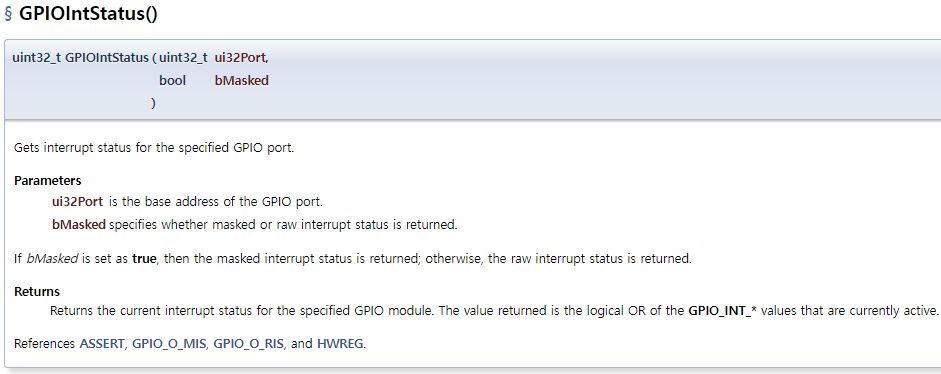
Task: Click bMasked argument in function signature
Action: (x=241, y=80)
